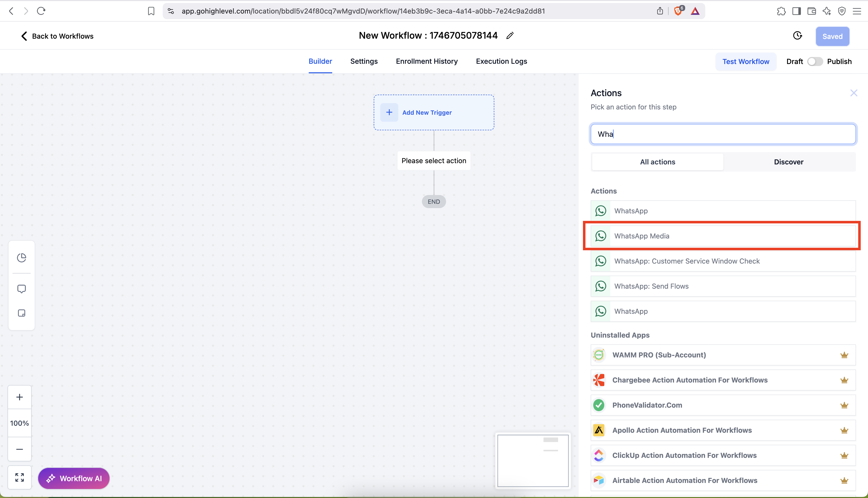This screenshot has width=868, height=498.
Task: Zoom in the canvas with plus button
Action: pyautogui.click(x=20, y=397)
